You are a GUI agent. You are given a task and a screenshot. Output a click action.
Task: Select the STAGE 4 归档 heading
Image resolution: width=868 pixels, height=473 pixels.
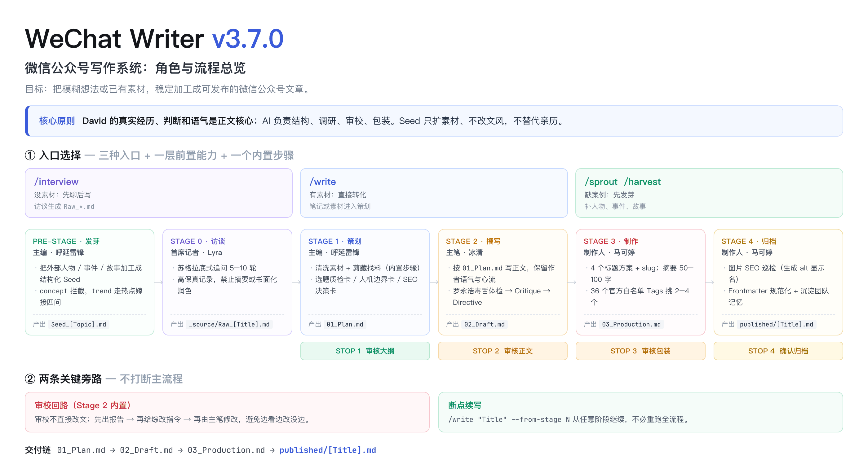tap(748, 241)
